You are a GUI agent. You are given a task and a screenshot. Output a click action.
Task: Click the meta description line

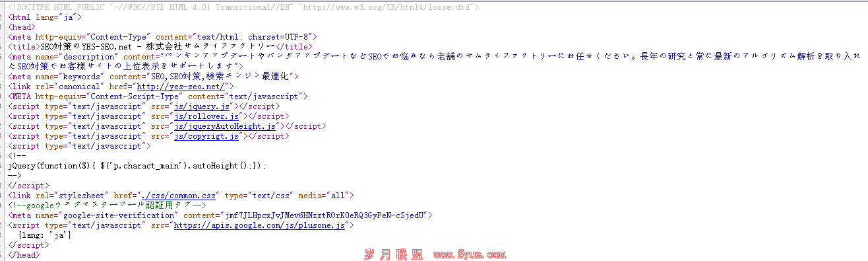(434, 61)
